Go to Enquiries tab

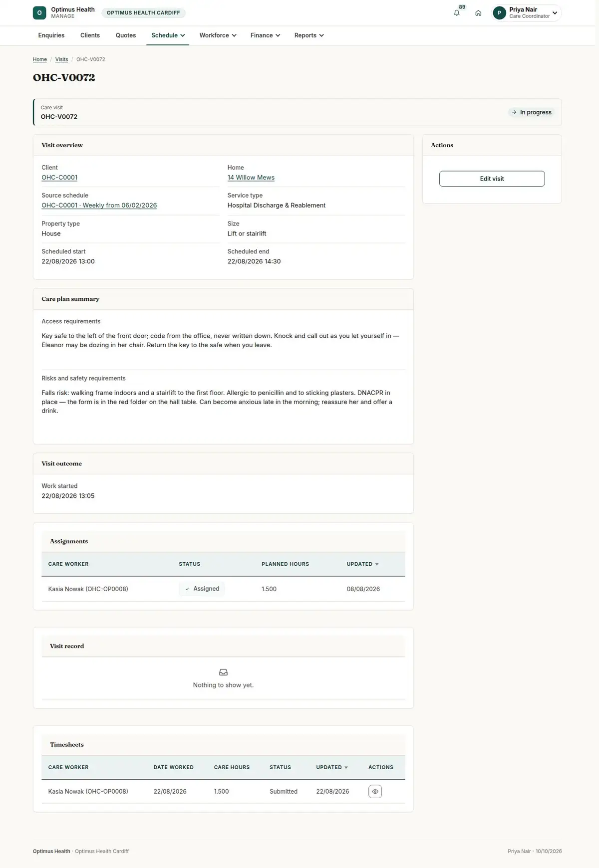[51, 35]
